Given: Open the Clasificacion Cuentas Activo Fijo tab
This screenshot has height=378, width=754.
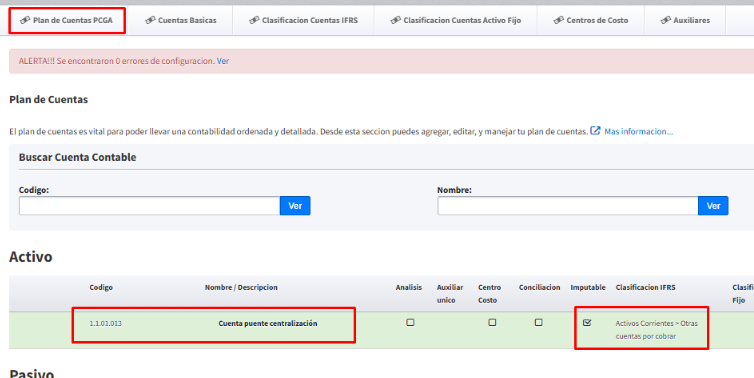Looking at the screenshot, I should click(x=456, y=20).
